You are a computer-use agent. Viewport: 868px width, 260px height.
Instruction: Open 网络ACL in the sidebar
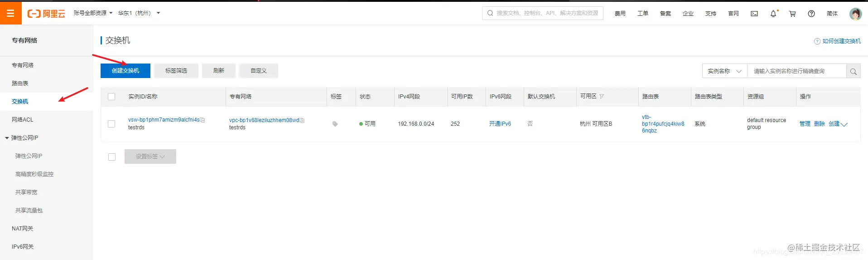22,120
